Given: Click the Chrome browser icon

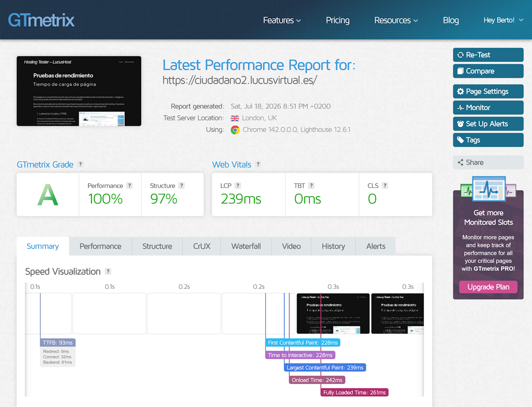Looking at the screenshot, I should pos(235,130).
